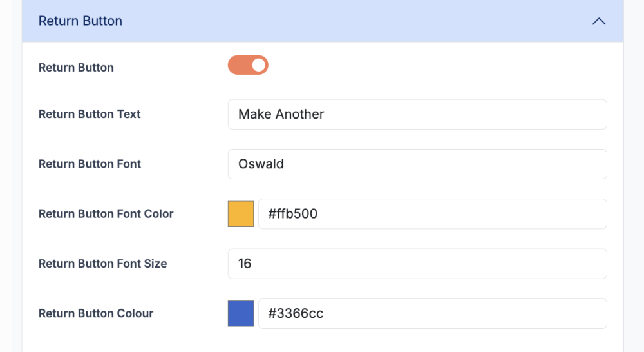Viewport: 644px width, 352px height.
Task: Collapse the Return Button section chevron
Action: [x=599, y=21]
